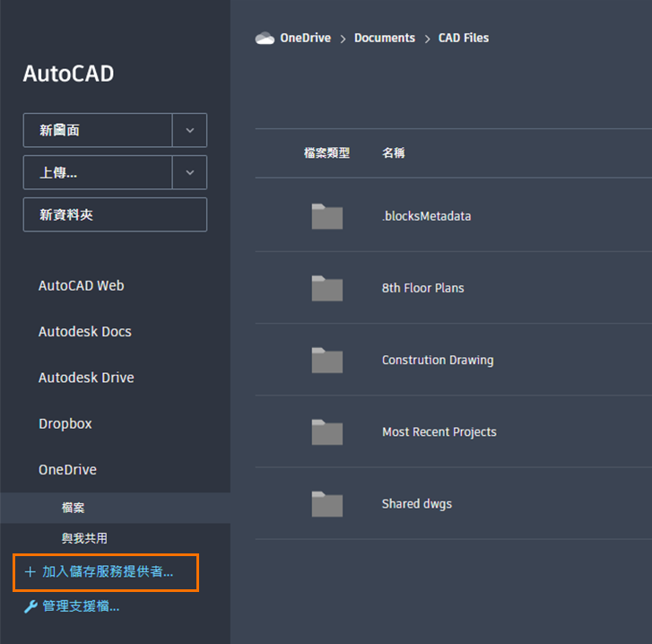
Task: Expand the 新圖面 dropdown arrow
Action: click(x=189, y=130)
